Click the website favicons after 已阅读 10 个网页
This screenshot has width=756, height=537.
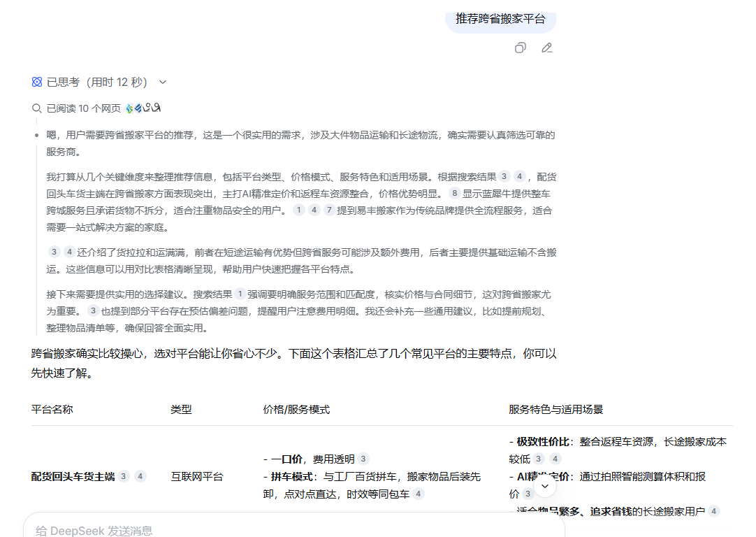point(143,108)
